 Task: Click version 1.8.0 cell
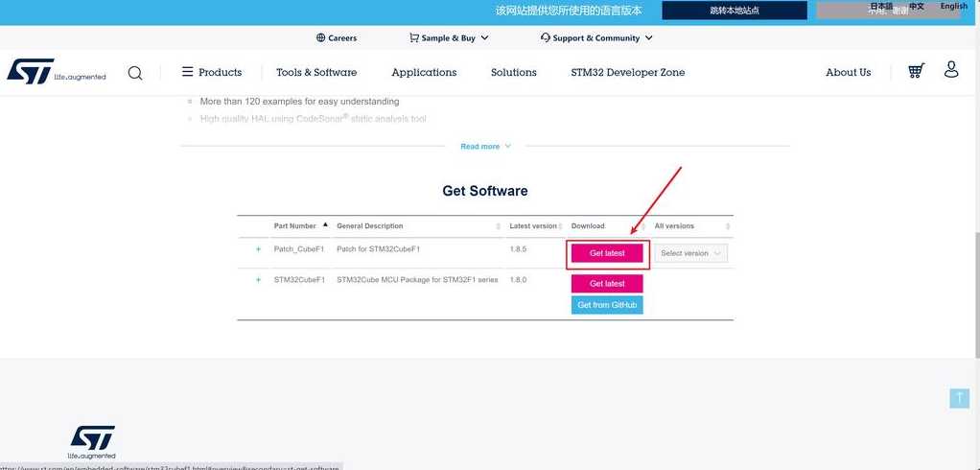(x=518, y=280)
